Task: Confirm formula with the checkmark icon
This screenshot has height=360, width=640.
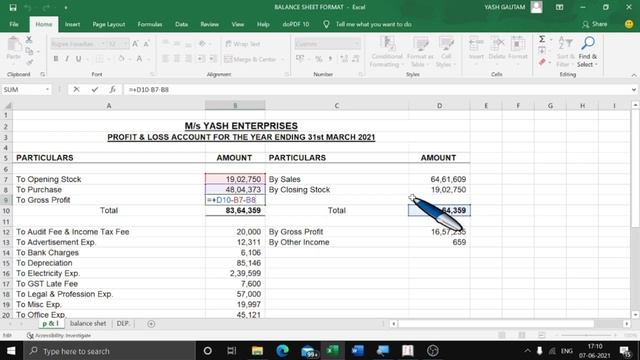Action: coord(95,89)
